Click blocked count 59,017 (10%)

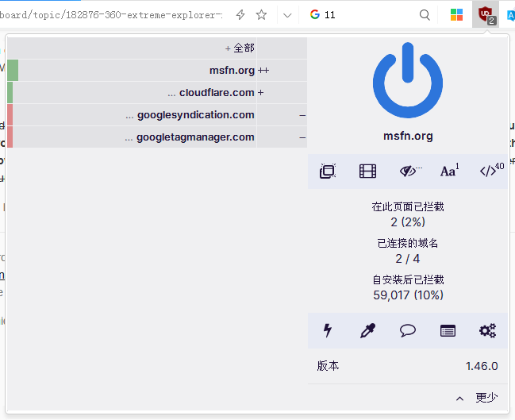[x=408, y=295]
